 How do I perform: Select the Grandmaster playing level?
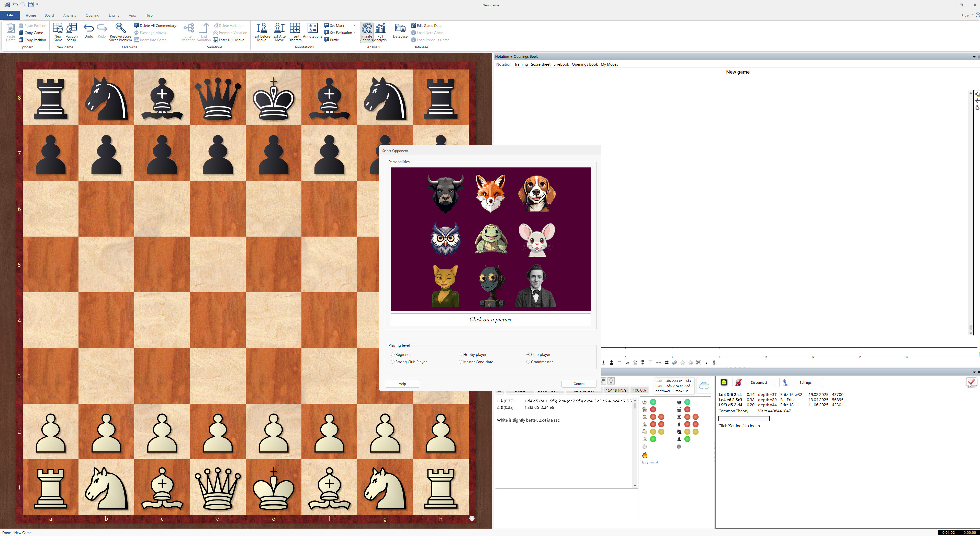528,362
